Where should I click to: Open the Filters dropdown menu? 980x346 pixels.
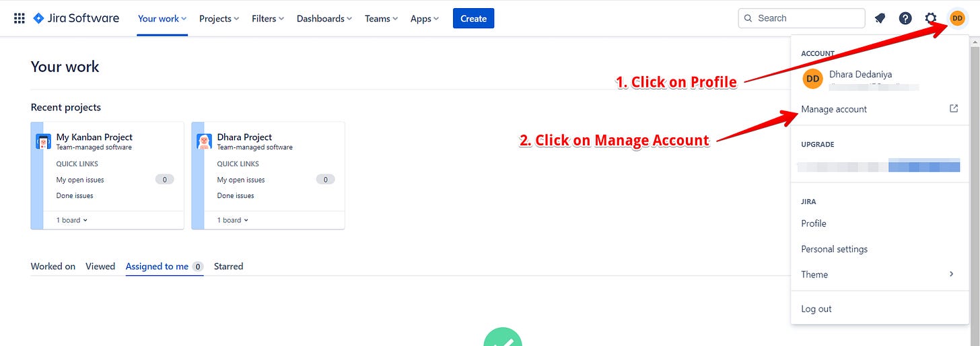click(268, 18)
